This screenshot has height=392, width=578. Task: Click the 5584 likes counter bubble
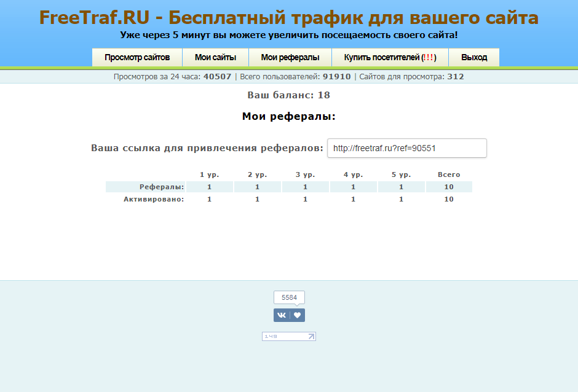[289, 297]
